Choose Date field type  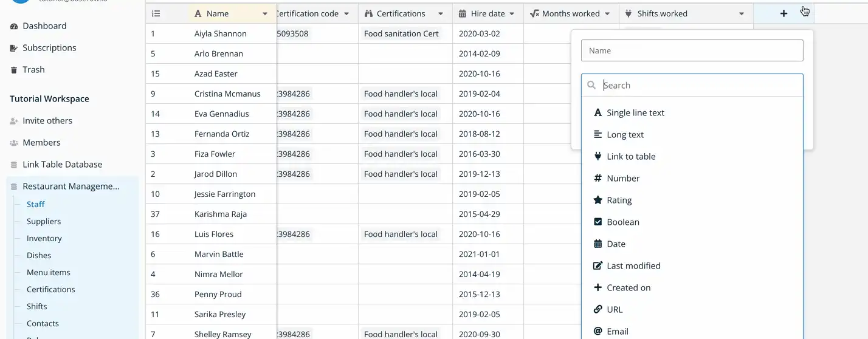[x=692, y=244]
